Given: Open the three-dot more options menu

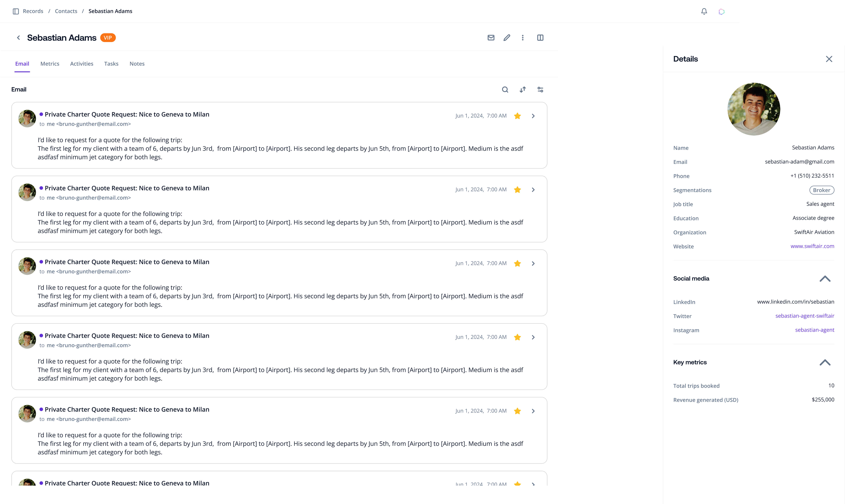Looking at the screenshot, I should coord(523,38).
